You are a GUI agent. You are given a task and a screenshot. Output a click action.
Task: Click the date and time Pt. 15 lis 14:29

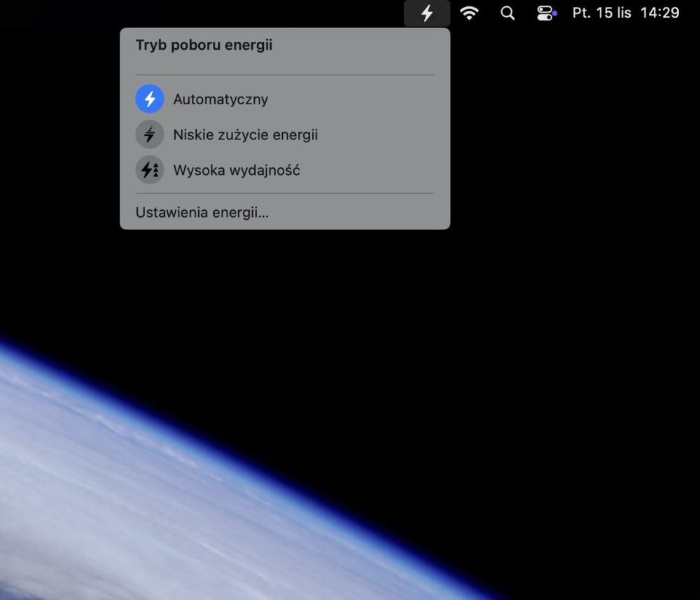click(626, 13)
